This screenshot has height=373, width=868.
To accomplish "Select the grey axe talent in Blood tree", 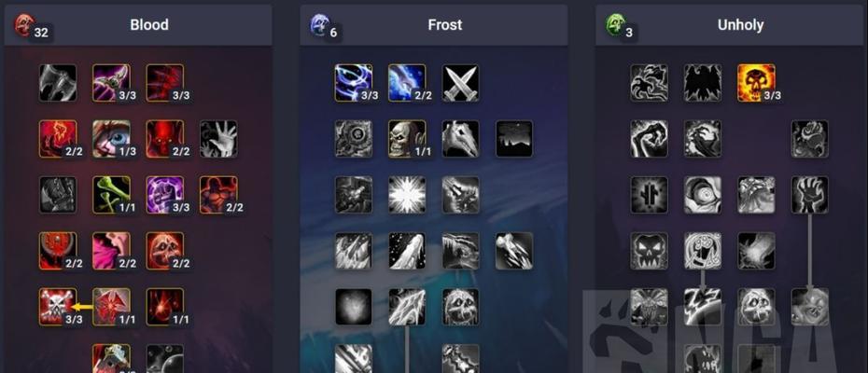I will coord(58,83).
